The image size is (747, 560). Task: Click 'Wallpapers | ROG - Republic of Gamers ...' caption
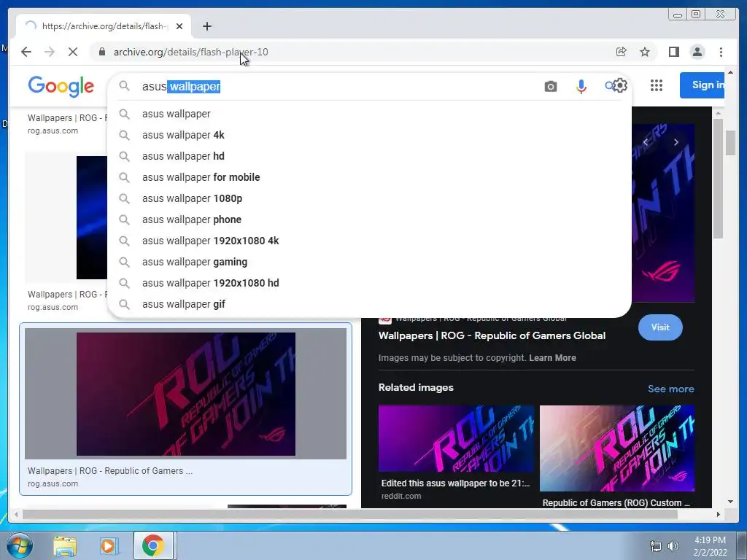pyautogui.click(x=110, y=470)
